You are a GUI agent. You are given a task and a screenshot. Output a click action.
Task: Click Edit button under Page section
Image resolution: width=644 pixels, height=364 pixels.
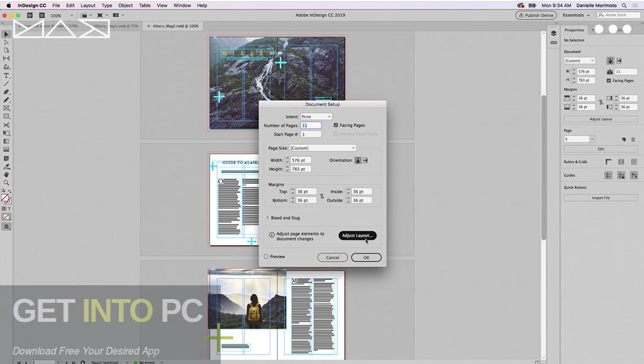click(601, 149)
